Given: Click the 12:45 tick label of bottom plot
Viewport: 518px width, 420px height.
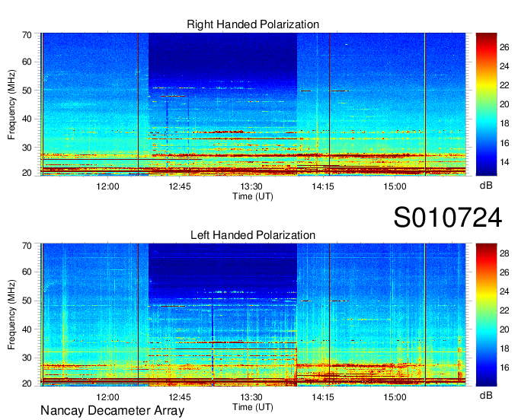Looking at the screenshot, I should tap(180, 397).
